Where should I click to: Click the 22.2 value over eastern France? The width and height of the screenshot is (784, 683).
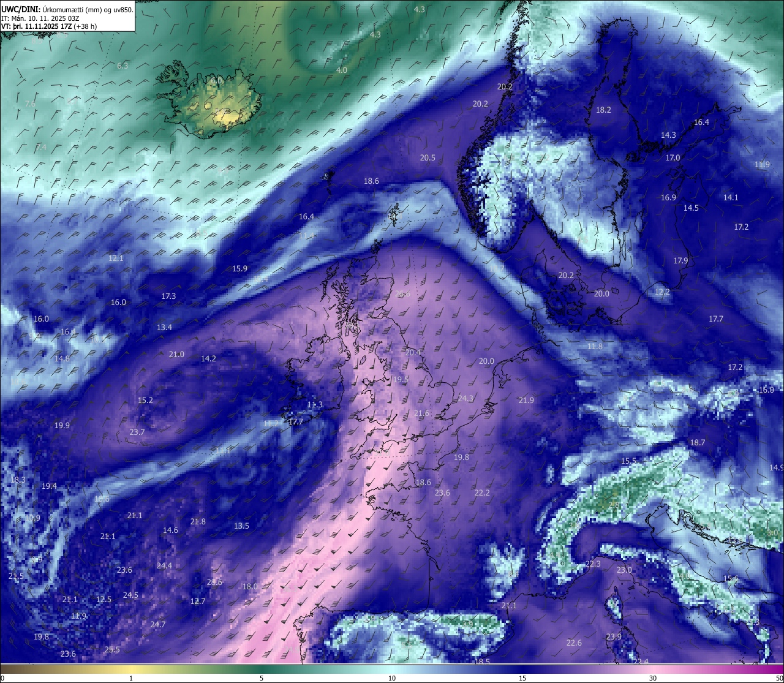coord(482,493)
